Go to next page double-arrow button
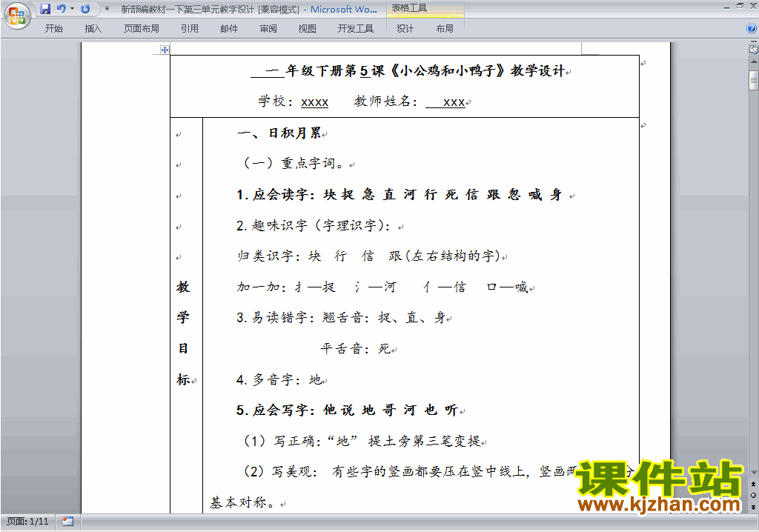 tap(753, 507)
